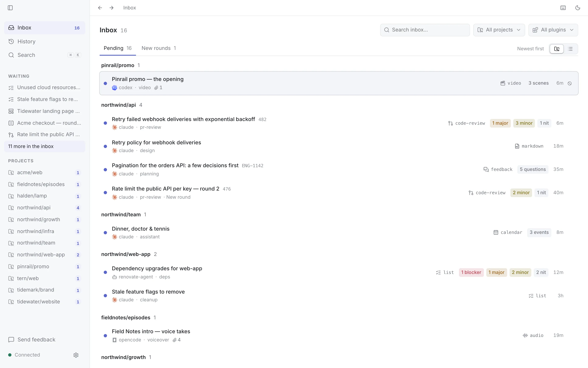Viewport: 588px width, 368px height.
Task: Select the tidemark/brand project
Action: pyautogui.click(x=45, y=290)
